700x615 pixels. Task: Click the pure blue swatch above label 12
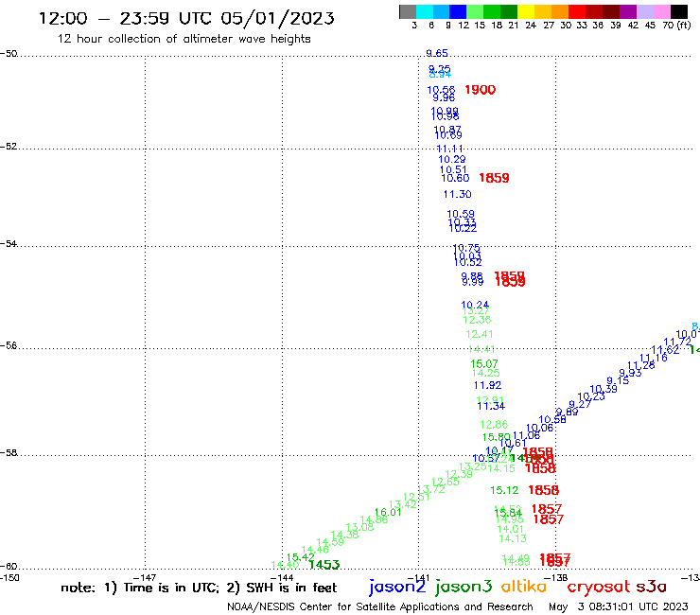point(458,11)
